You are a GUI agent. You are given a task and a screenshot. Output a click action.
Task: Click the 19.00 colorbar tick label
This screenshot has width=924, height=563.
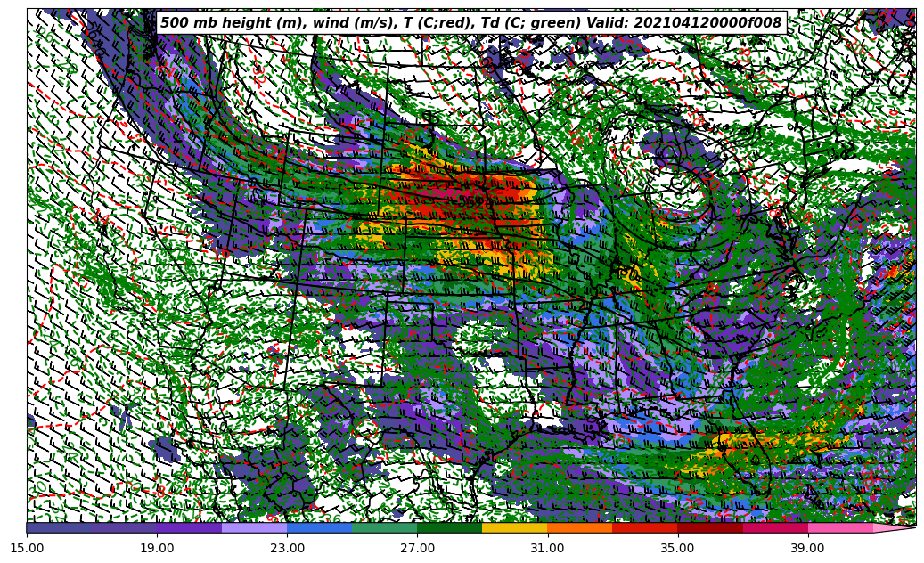point(157,548)
